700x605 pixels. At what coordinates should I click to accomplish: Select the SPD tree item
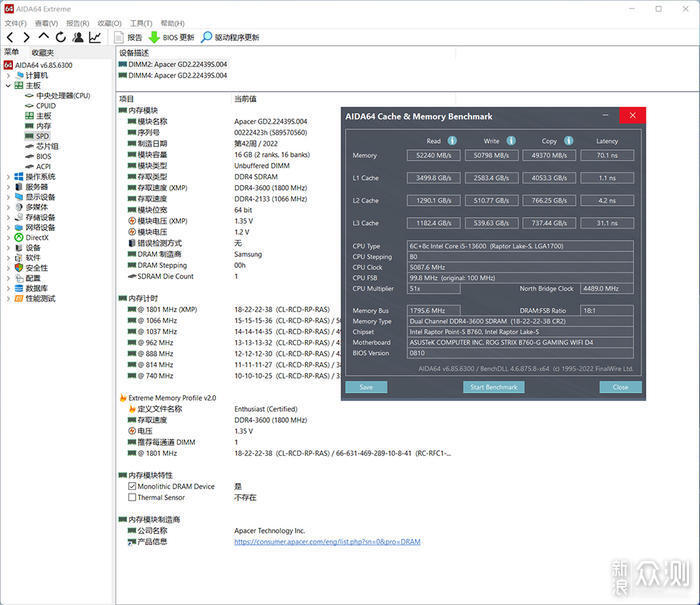tap(42, 136)
